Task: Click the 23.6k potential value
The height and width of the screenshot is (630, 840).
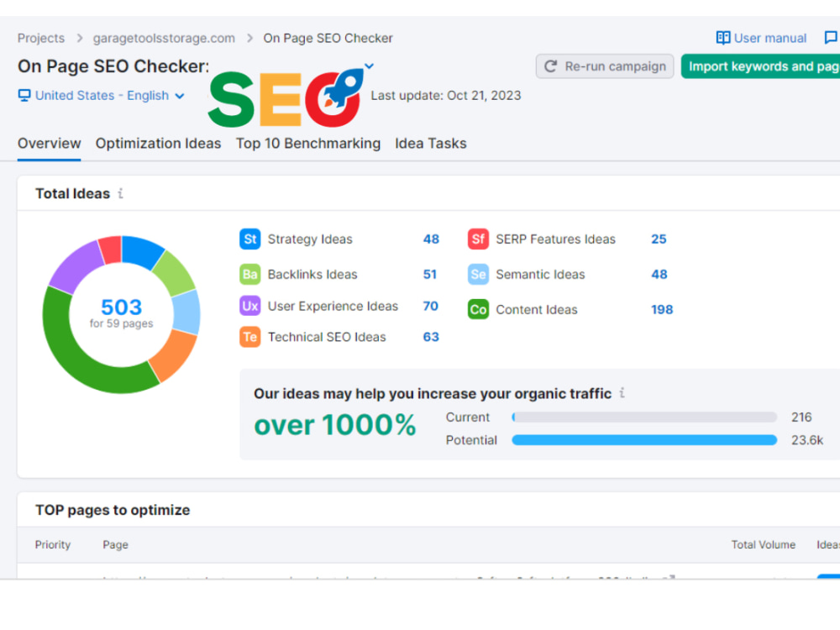Action: 807,440
